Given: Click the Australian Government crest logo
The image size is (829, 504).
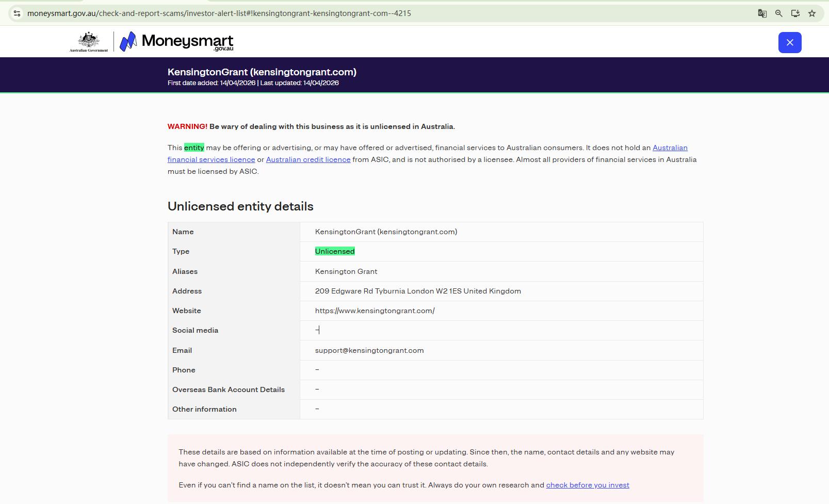Looking at the screenshot, I should (89, 42).
